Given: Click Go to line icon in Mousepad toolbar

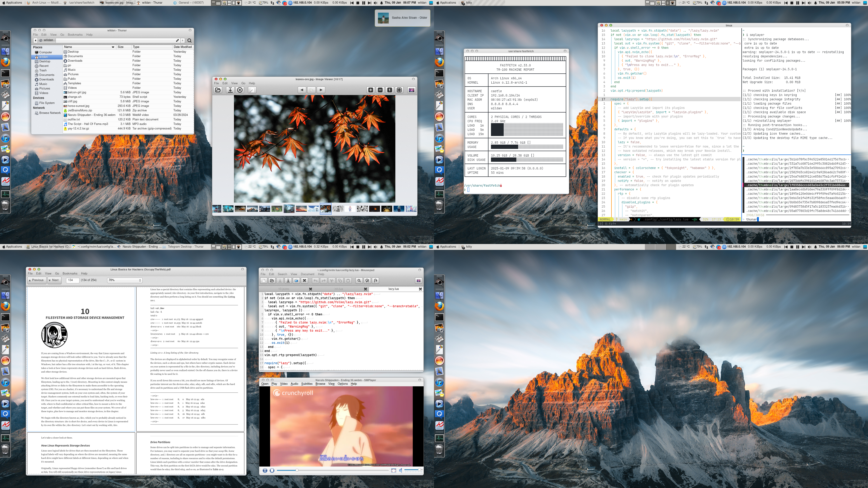Looking at the screenshot, I should [x=376, y=281].
